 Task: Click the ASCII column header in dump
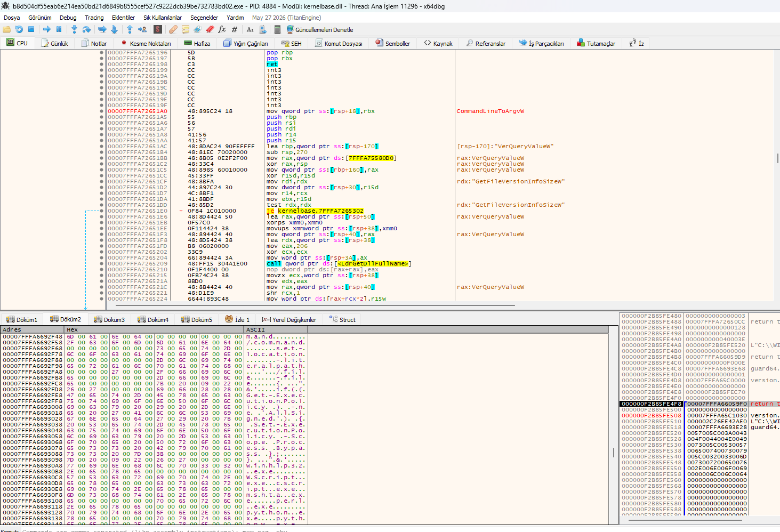pos(276,329)
